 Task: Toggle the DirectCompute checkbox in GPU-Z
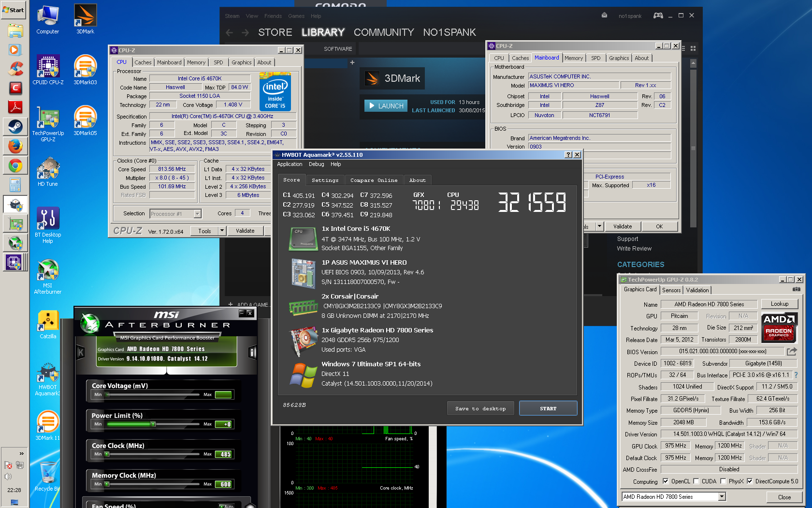(x=750, y=481)
